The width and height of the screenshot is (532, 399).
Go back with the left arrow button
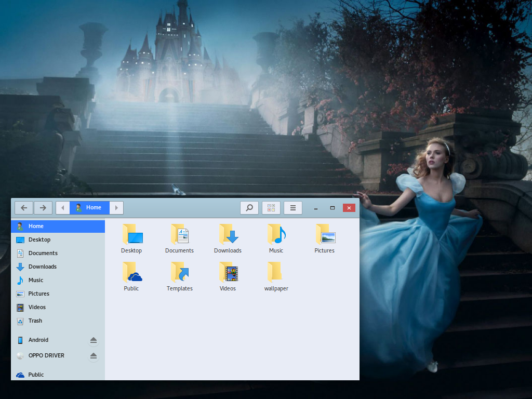click(x=24, y=208)
